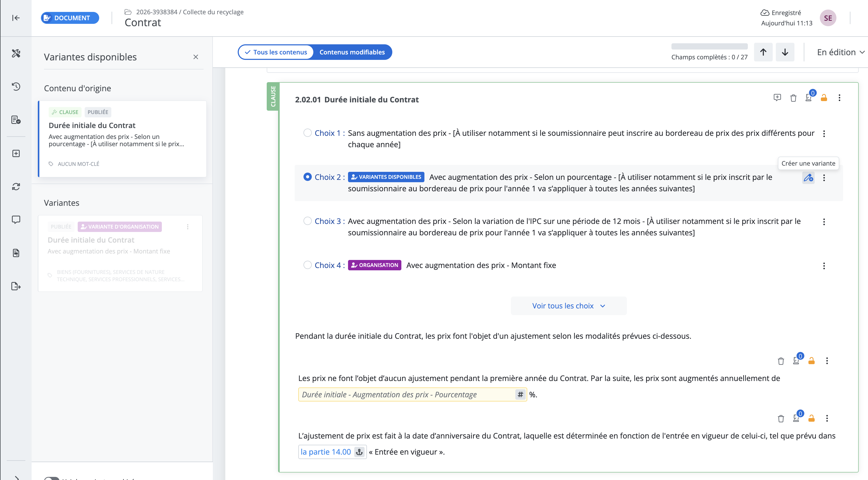Select Choix 1 radio button
Screen dimensions: 868x480
(x=307, y=133)
